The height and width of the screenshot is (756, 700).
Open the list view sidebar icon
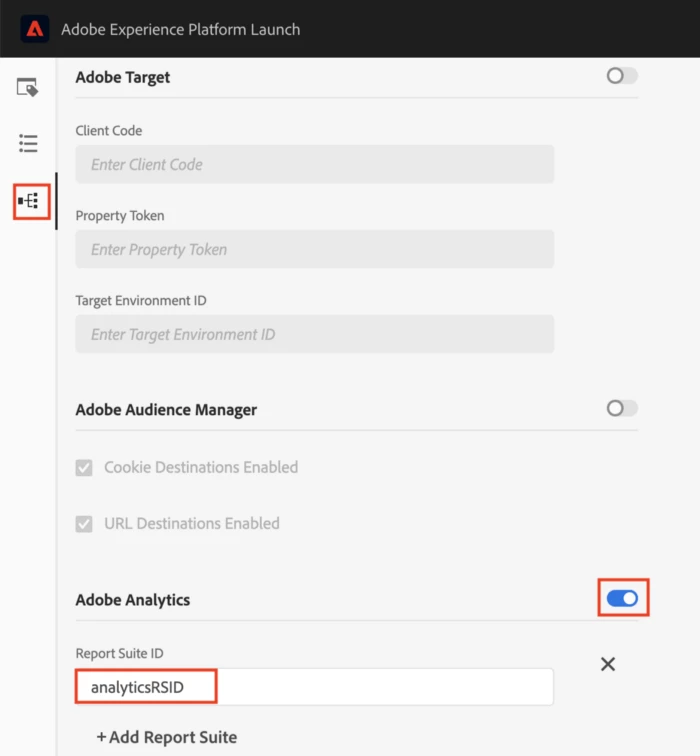coord(28,144)
